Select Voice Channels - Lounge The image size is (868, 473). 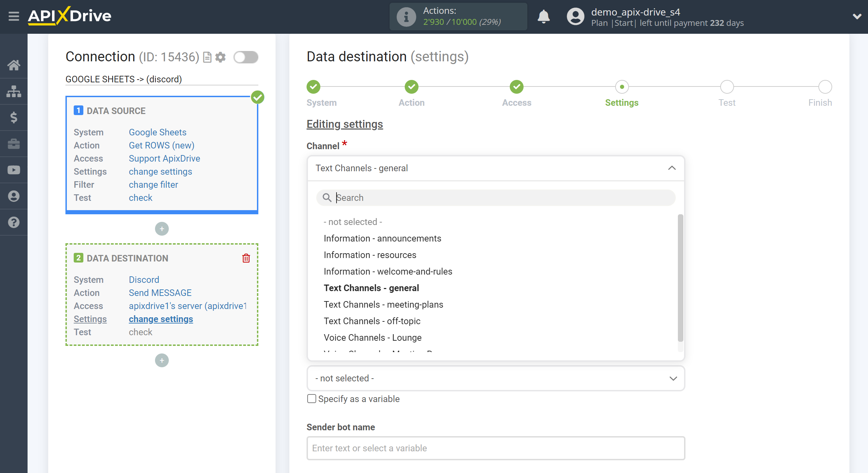click(x=373, y=338)
